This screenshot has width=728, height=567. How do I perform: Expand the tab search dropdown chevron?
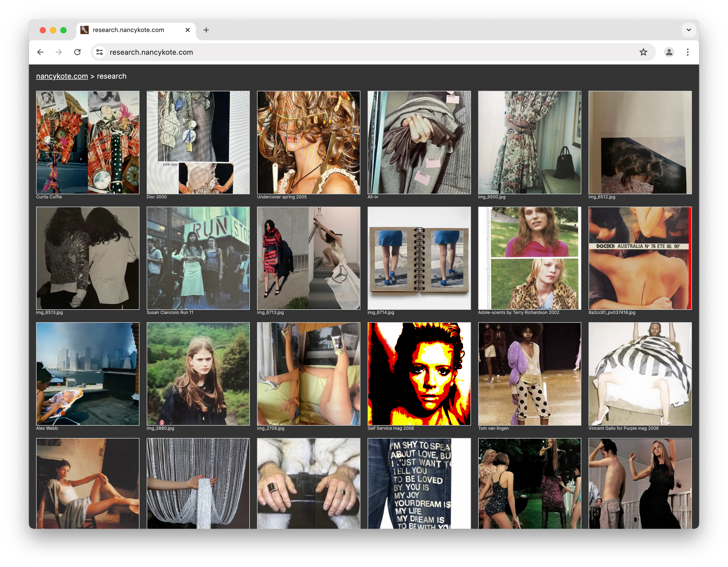(x=688, y=30)
